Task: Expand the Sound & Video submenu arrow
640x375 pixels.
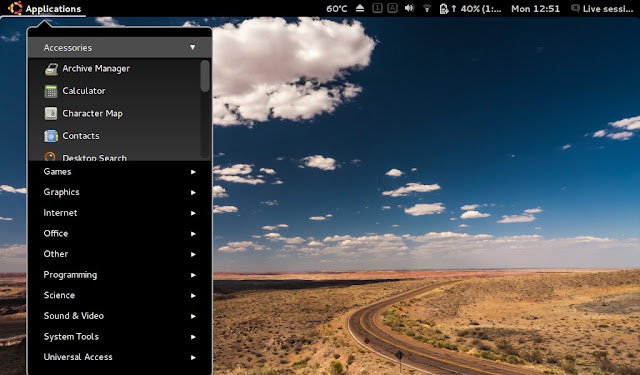Action: 193,316
